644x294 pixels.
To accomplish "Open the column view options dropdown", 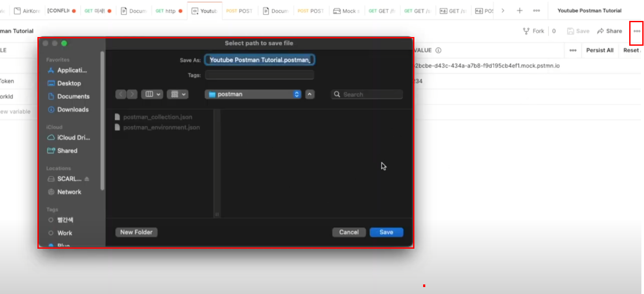I will point(152,94).
